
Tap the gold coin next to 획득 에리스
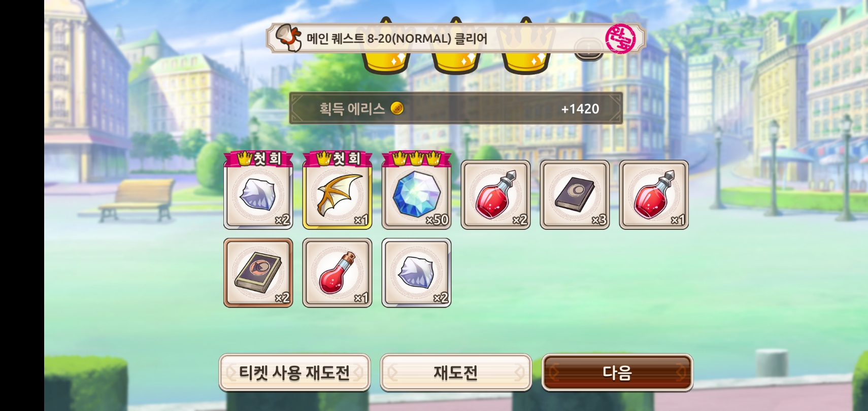click(x=397, y=108)
